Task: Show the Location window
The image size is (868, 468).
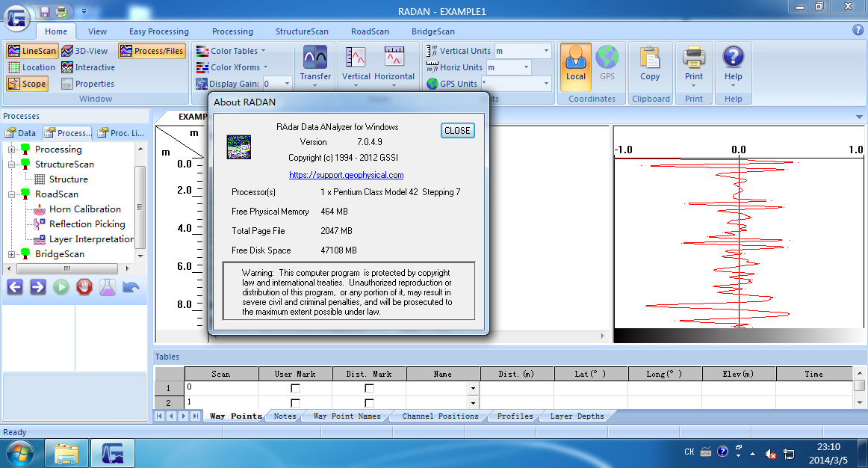Action: [x=32, y=67]
